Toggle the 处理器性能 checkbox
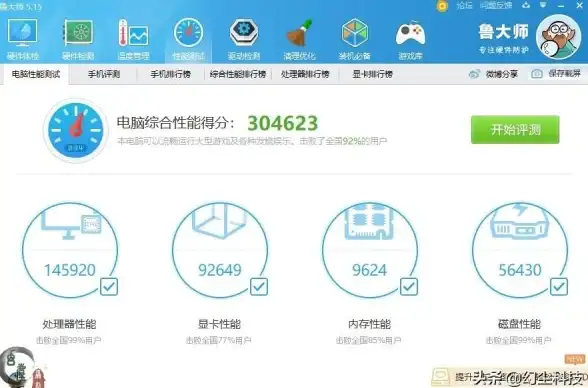 [109, 287]
